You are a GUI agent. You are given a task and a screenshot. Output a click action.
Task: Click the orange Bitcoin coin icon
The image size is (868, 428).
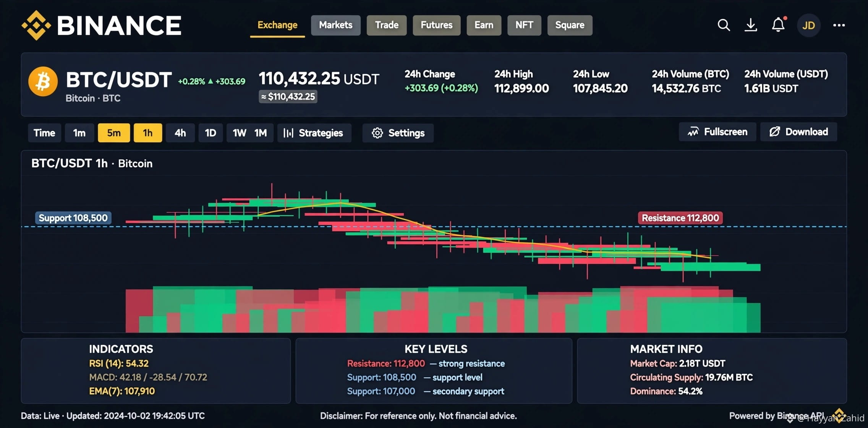coord(43,81)
